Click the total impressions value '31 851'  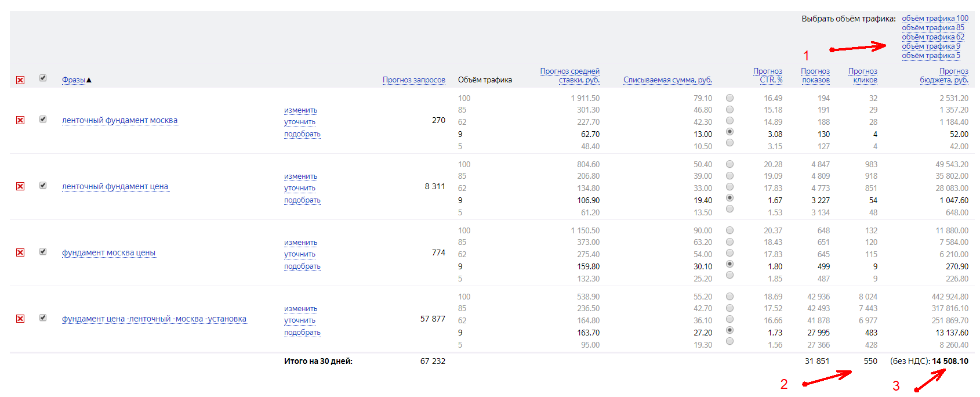click(817, 361)
